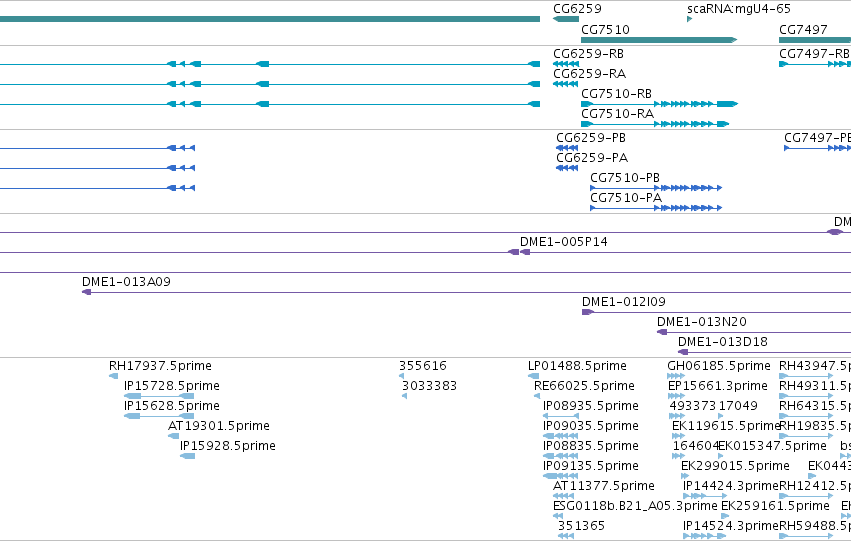The height and width of the screenshot is (541, 851).
Task: Select the IP15728.5prime EST feature
Action: 159,396
